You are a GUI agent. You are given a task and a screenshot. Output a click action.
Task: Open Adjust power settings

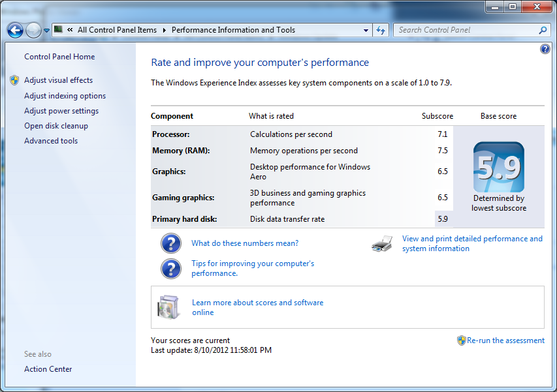point(61,111)
